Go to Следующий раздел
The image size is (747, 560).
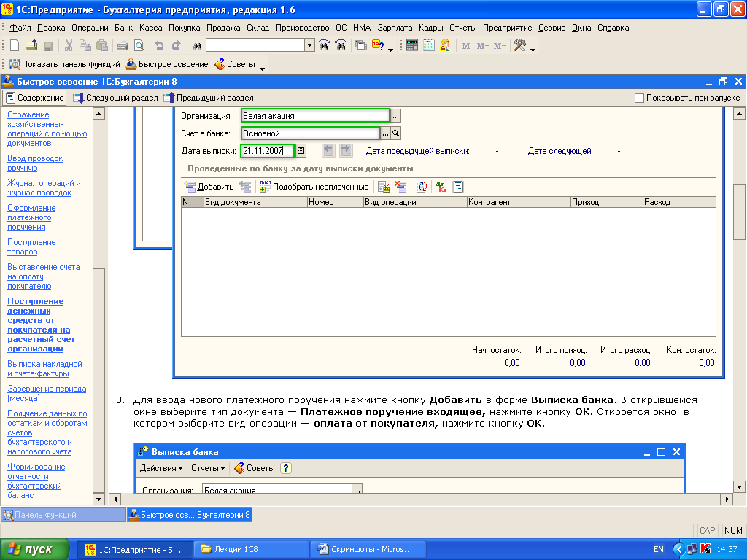coord(115,98)
